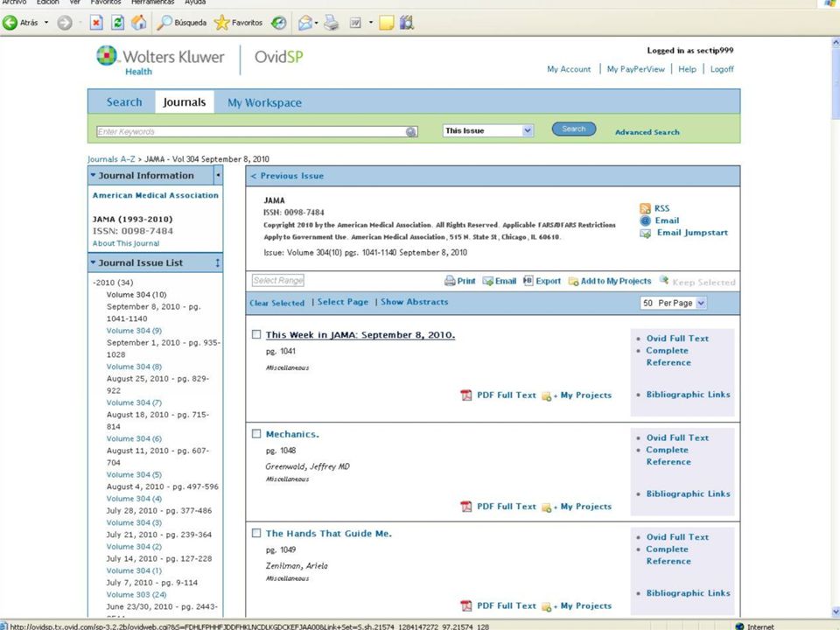Select the Journals tab
This screenshot has height=630, width=840.
point(185,102)
